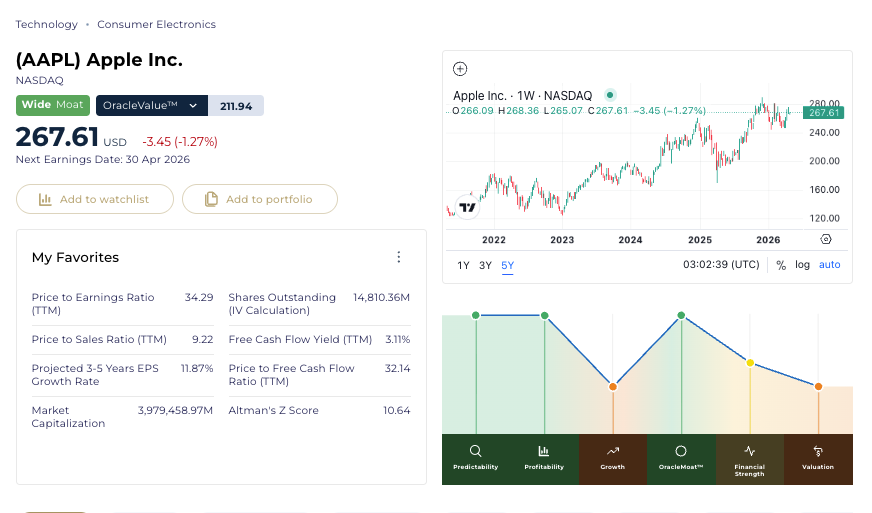Image resolution: width=872 pixels, height=513 pixels.
Task: Open My Favorites three-dot menu
Action: click(399, 257)
